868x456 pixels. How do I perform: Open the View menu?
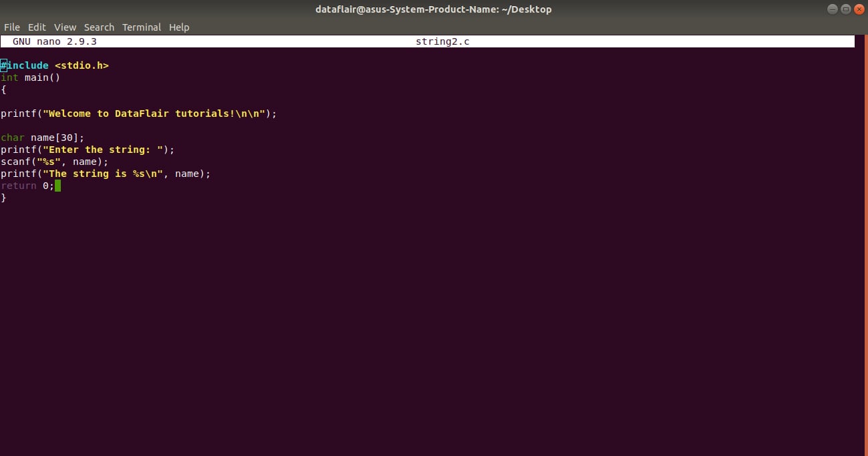pyautogui.click(x=65, y=27)
